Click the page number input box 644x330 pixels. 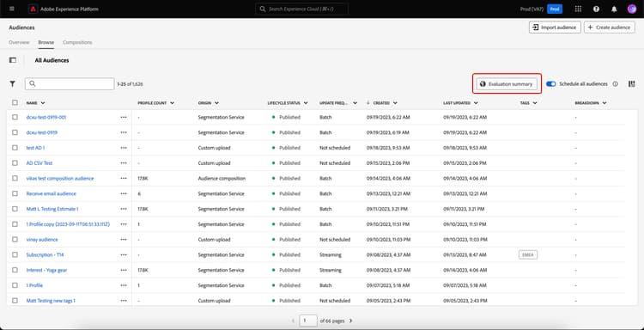tap(308, 321)
